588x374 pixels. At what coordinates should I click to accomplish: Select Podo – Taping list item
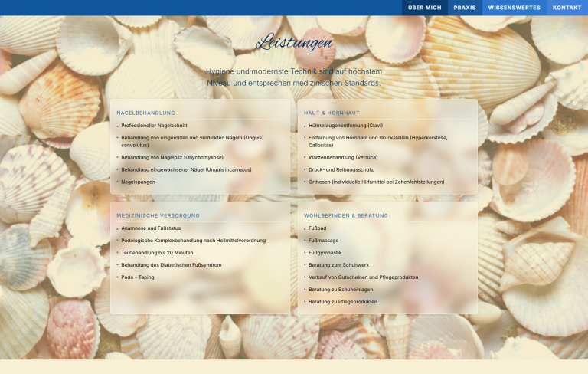point(138,277)
